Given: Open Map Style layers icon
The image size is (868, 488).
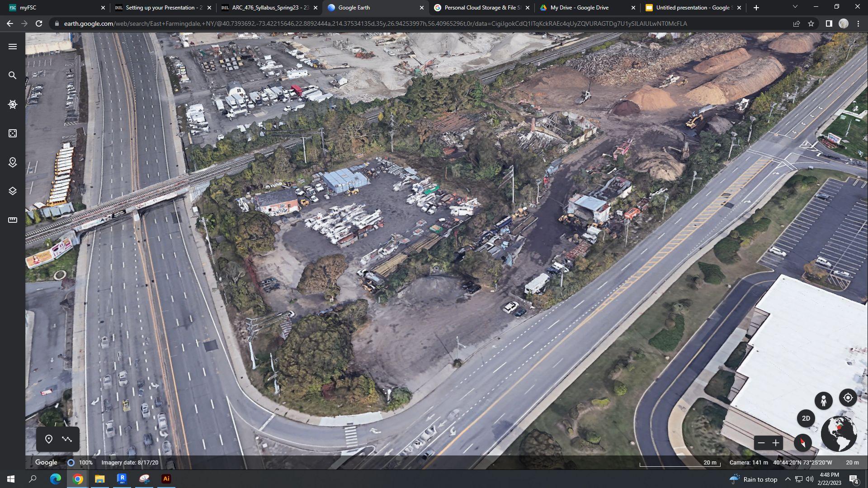Looking at the screenshot, I should tap(13, 191).
